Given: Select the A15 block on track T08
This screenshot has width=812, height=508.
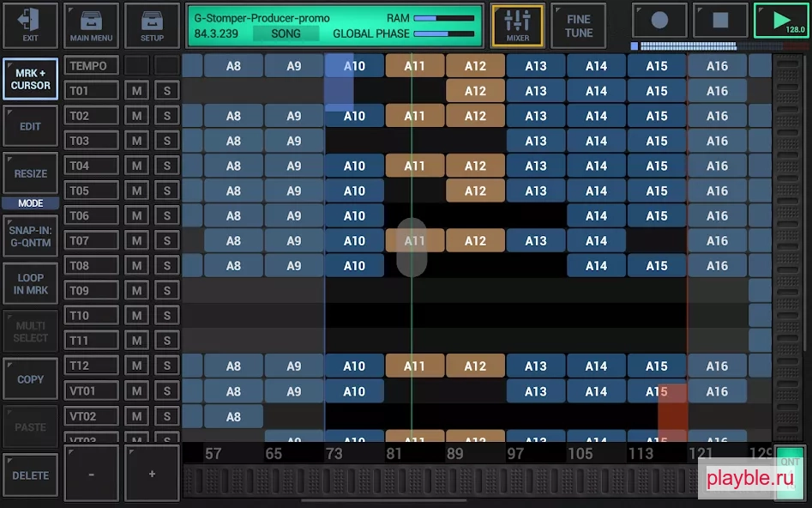Looking at the screenshot, I should tap(657, 265).
